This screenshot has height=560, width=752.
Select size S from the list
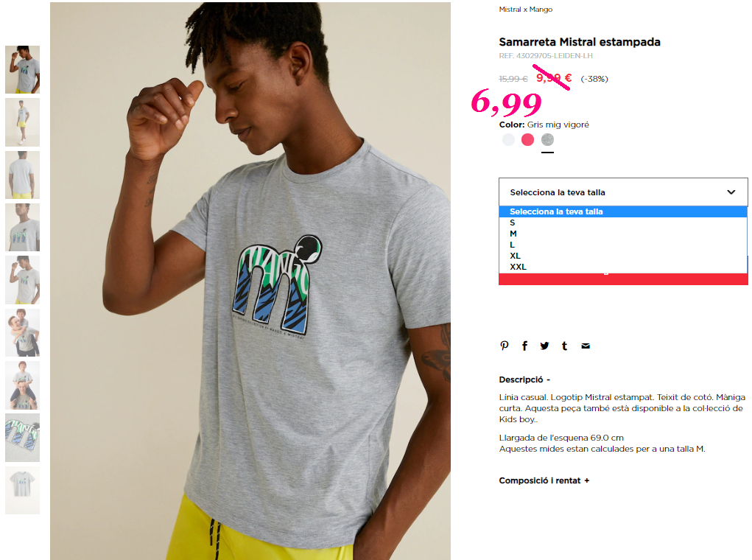coord(623,223)
